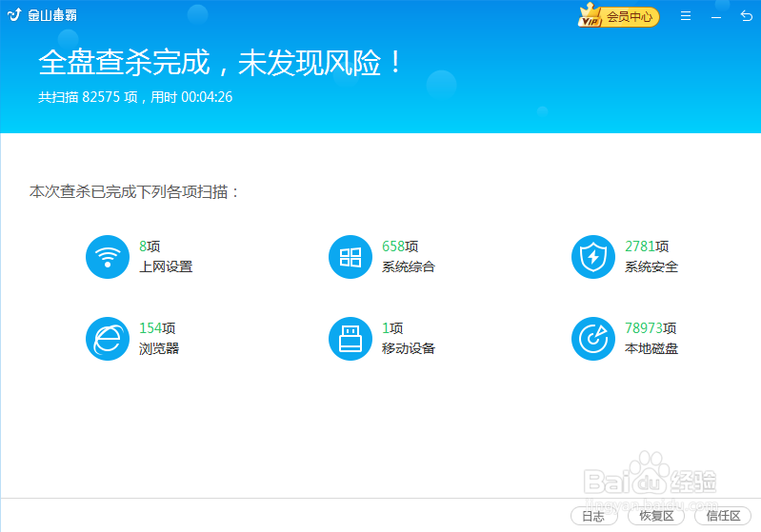Click the 本地磁盘 label
This screenshot has height=532, width=761.
tap(651, 348)
